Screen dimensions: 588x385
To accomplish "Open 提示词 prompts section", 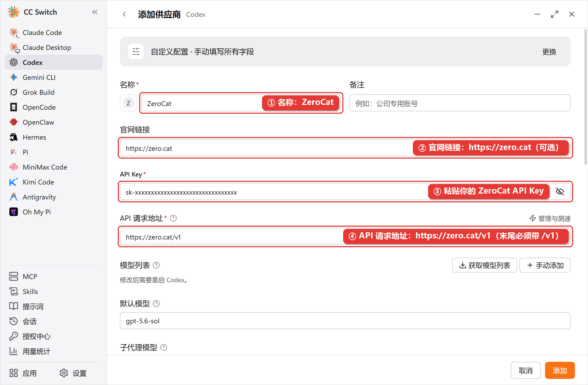I will 54,307.
